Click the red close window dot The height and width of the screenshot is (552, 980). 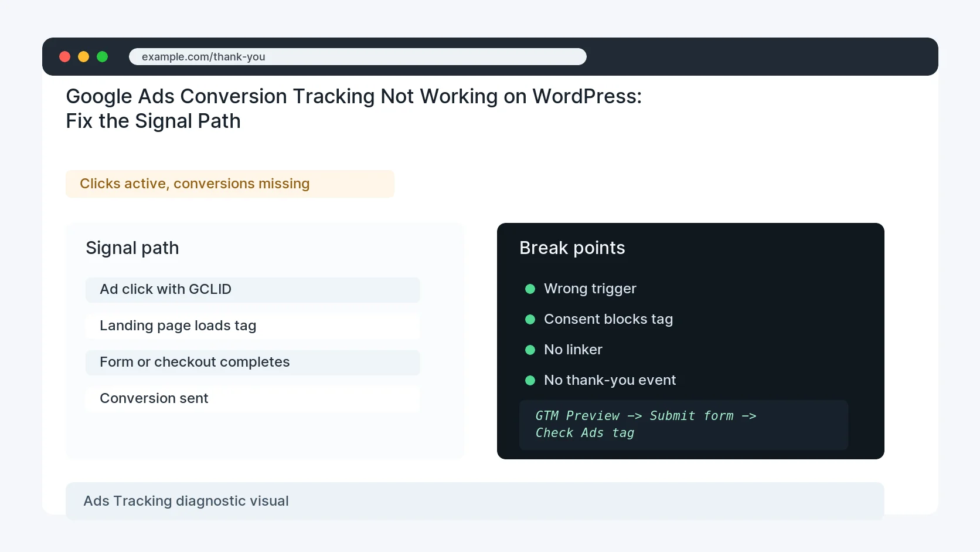pyautogui.click(x=65, y=56)
